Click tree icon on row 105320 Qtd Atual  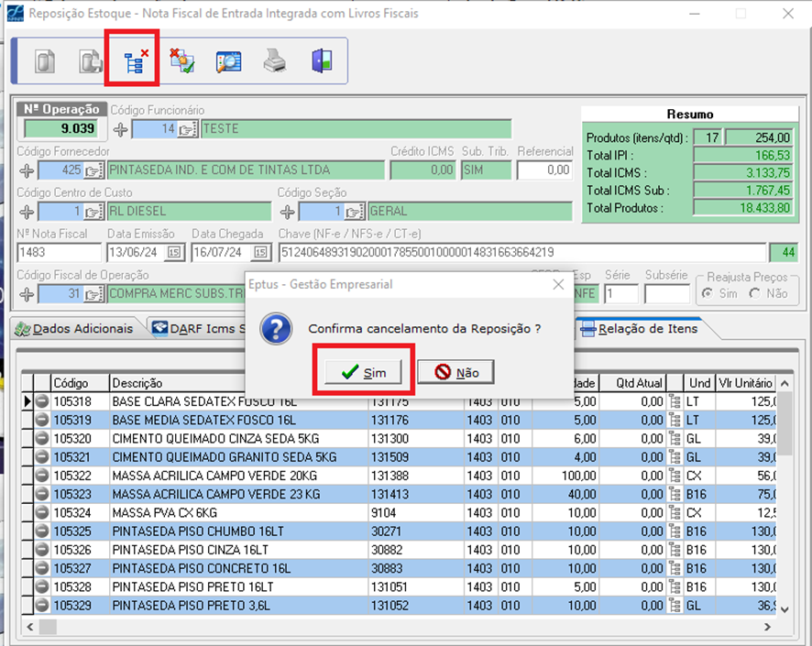pyautogui.click(x=675, y=438)
